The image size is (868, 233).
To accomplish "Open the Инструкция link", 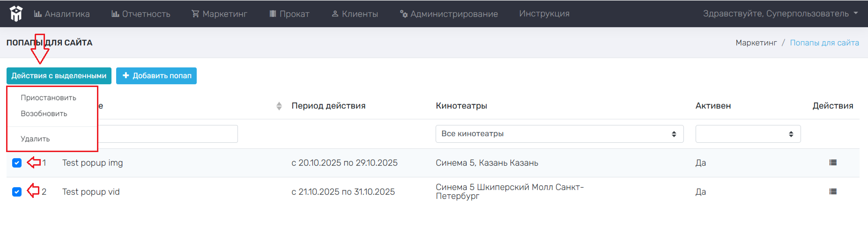I will [x=544, y=14].
